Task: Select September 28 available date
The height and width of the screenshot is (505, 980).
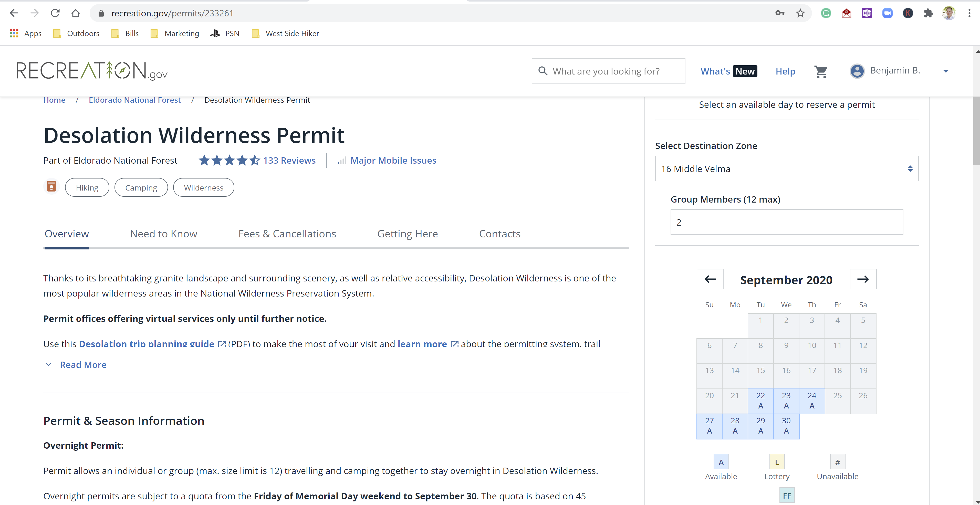Action: point(735,426)
